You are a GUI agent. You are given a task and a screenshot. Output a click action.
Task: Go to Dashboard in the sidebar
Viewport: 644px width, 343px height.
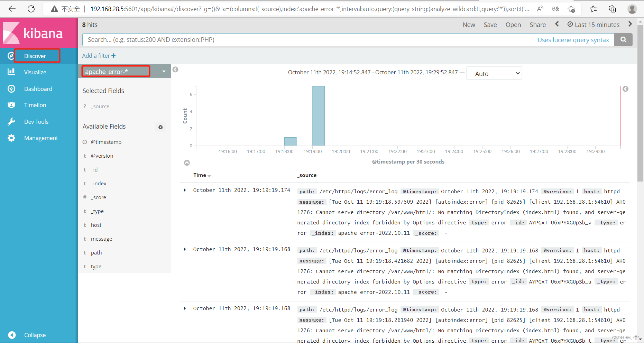click(38, 89)
